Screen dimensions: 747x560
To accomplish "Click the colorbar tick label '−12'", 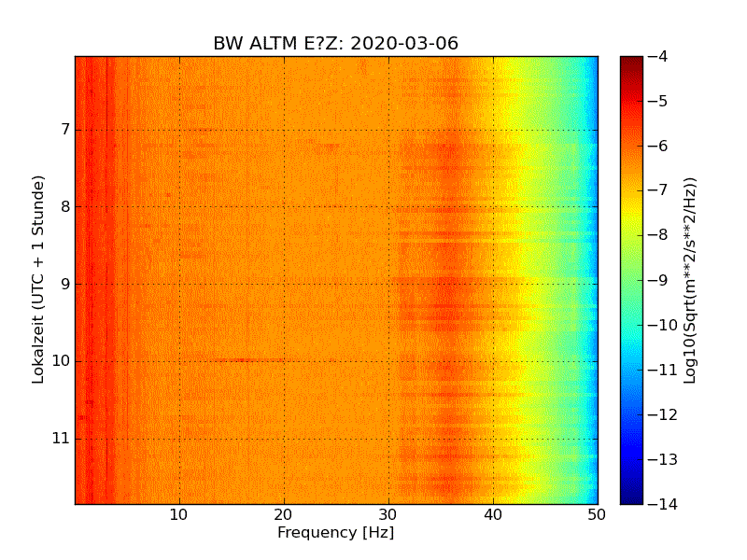I will 663,414.
